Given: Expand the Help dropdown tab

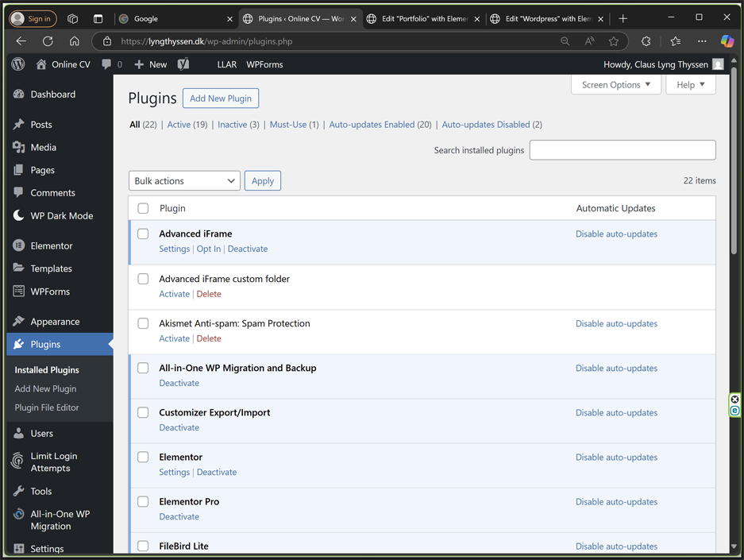Looking at the screenshot, I should (690, 85).
